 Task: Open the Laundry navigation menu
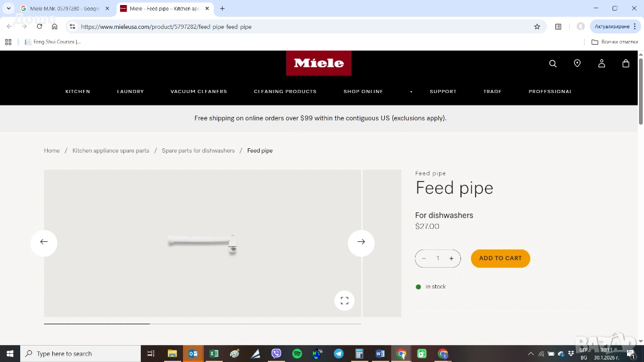pos(130,92)
